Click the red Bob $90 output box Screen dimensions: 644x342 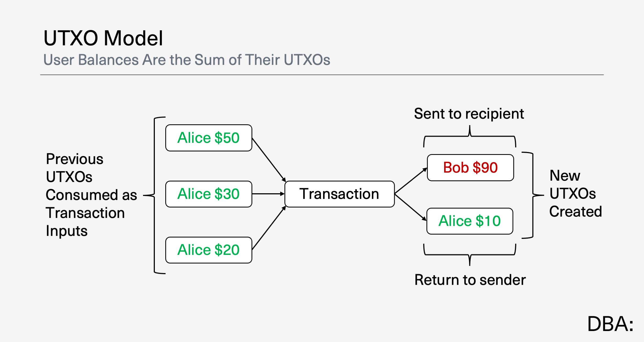point(470,168)
